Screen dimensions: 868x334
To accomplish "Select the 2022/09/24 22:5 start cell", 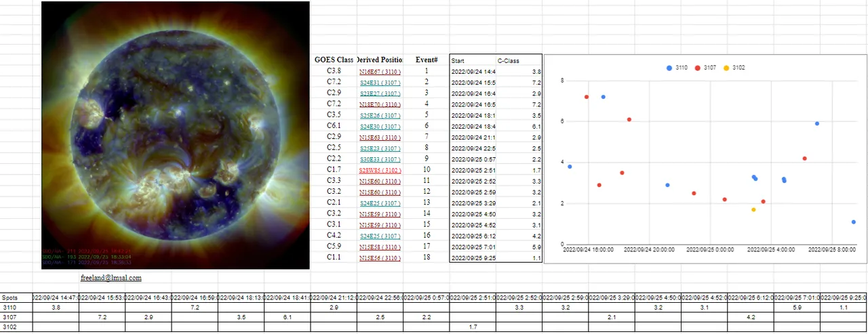I will (473, 148).
